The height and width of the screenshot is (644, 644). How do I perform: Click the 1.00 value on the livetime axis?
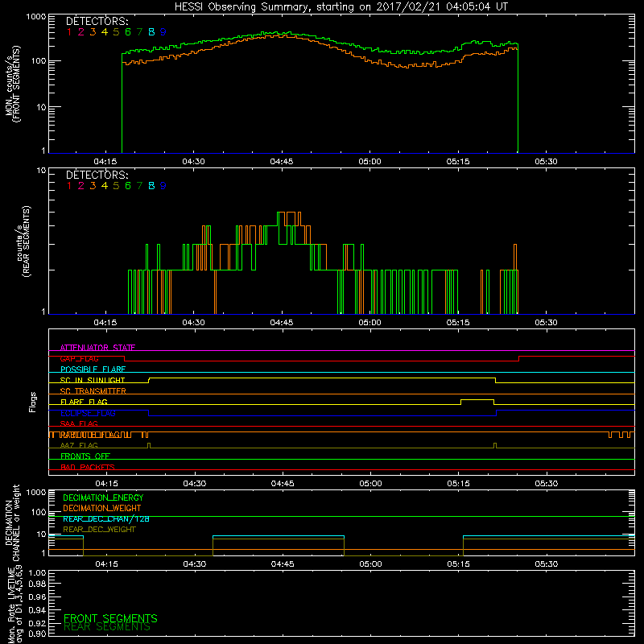[37, 572]
